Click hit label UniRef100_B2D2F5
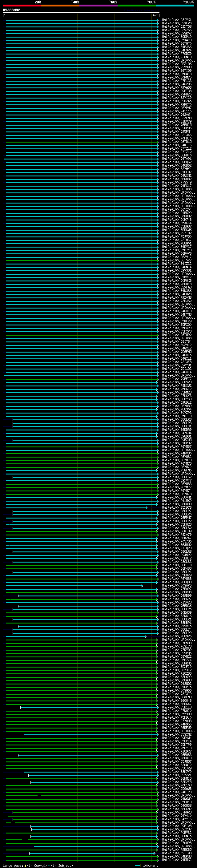This screenshot has width=197, height=868. (176, 782)
